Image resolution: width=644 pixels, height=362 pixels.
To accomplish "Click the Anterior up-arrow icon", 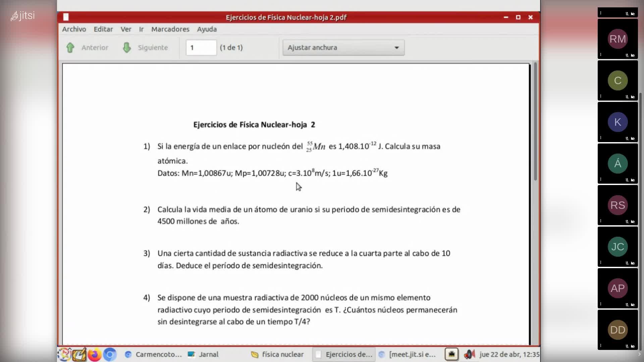I will (70, 48).
